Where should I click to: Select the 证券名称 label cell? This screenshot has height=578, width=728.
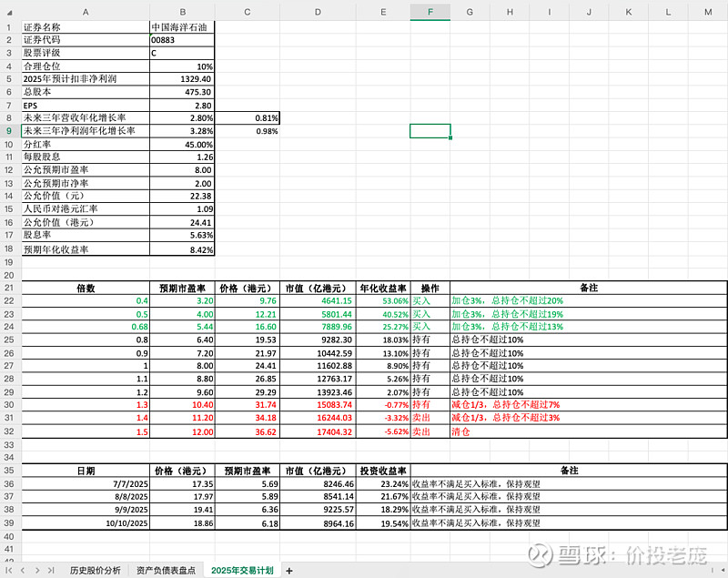point(86,27)
